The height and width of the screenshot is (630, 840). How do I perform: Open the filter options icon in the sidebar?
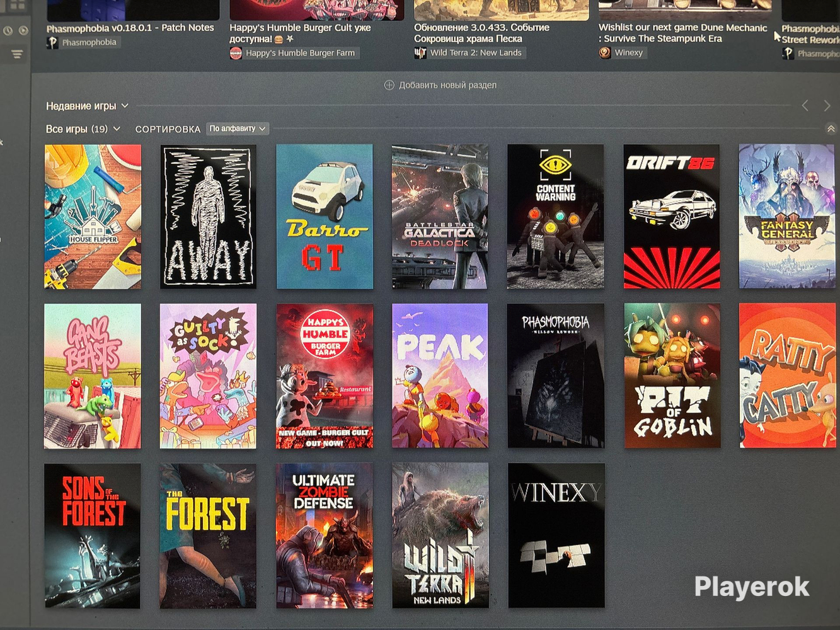17,55
